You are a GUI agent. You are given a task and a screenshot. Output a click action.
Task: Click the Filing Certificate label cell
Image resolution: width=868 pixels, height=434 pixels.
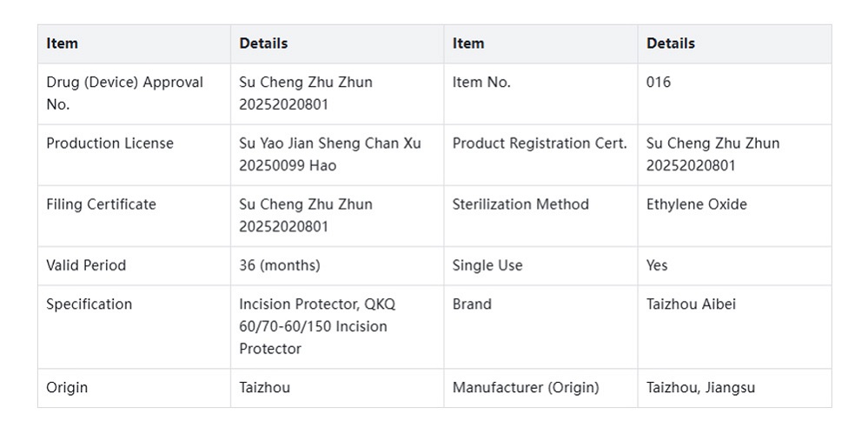coord(101,204)
